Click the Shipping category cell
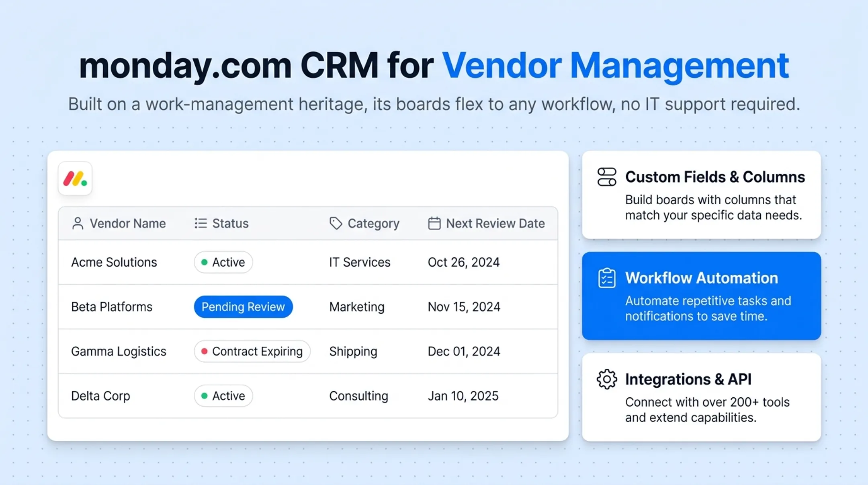This screenshot has height=485, width=868. (353, 352)
